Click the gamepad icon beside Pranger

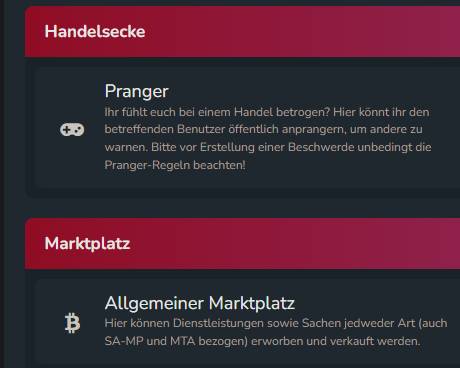point(72,129)
